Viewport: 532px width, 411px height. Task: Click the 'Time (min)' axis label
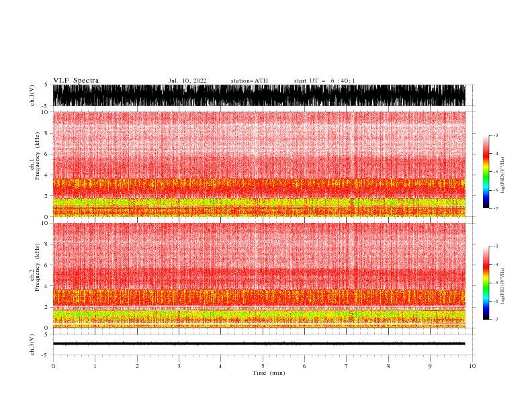269,373
